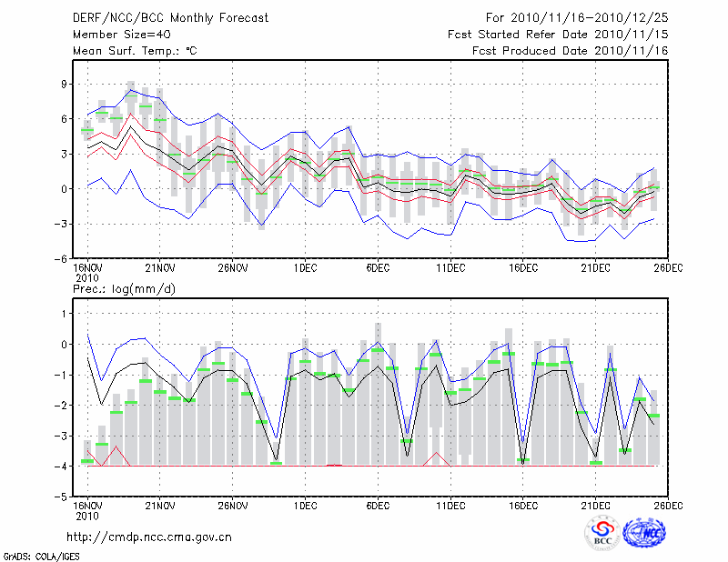Click 21NOV on the temperature chart axis
Image resolution: width=728 pixels, height=562 pixels.
[159, 268]
